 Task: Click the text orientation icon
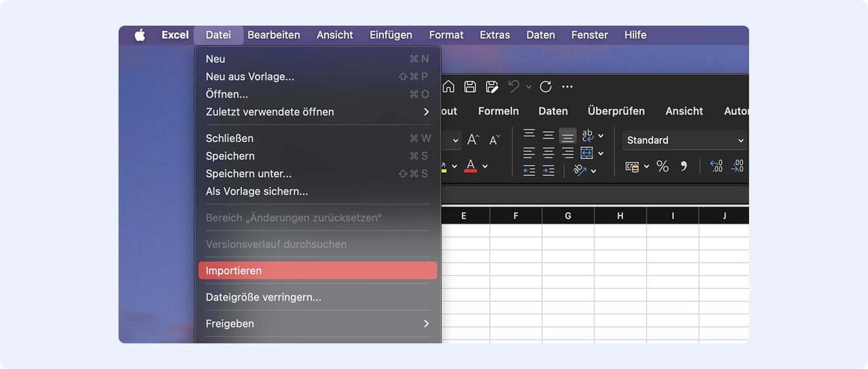(580, 170)
